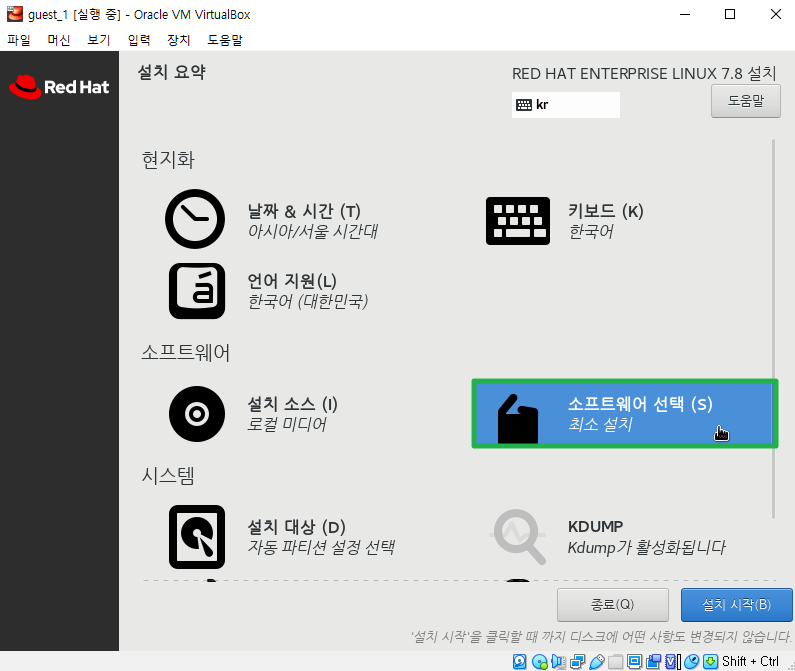795x671 pixels.
Task: Click the kr keyboard layout indicator
Action: click(x=565, y=105)
